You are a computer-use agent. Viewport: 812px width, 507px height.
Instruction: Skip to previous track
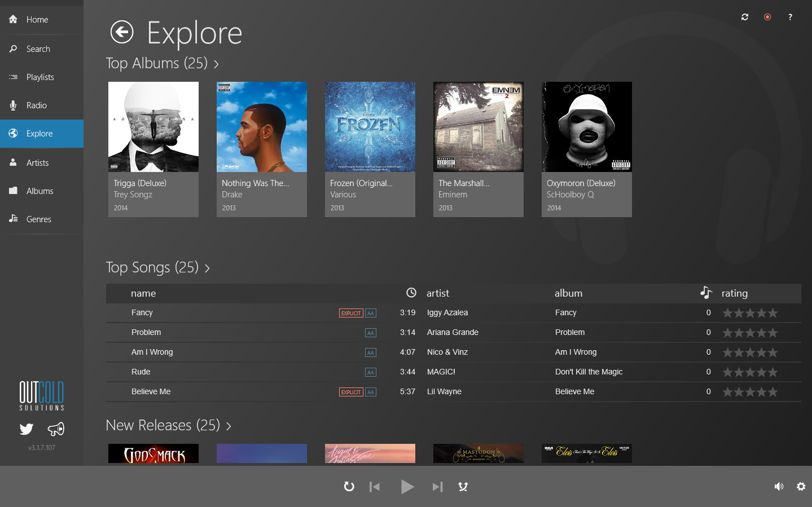[375, 487]
